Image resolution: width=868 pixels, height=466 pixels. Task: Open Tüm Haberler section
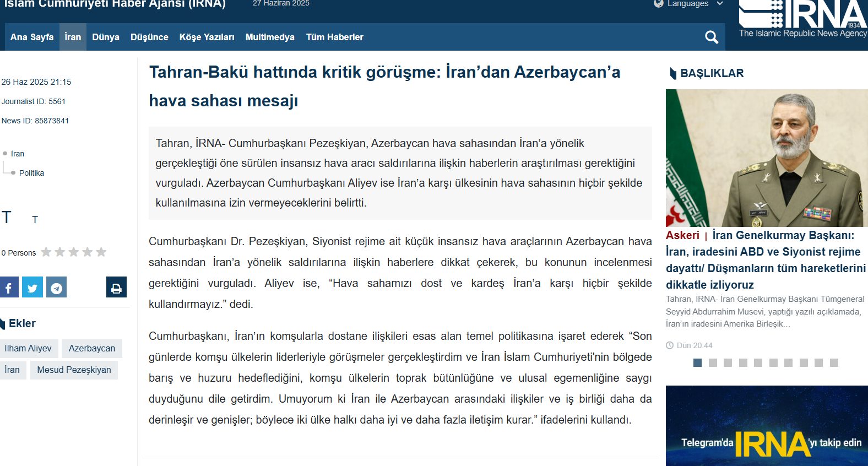335,37
